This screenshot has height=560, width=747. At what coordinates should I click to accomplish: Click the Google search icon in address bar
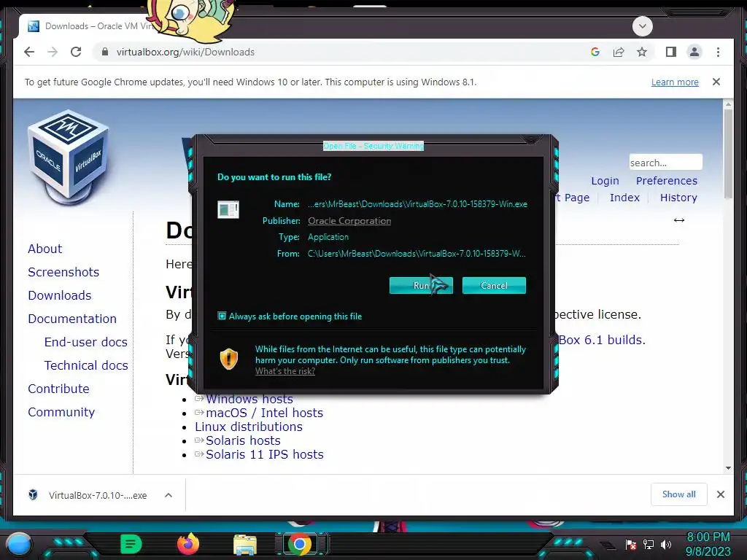pyautogui.click(x=595, y=52)
